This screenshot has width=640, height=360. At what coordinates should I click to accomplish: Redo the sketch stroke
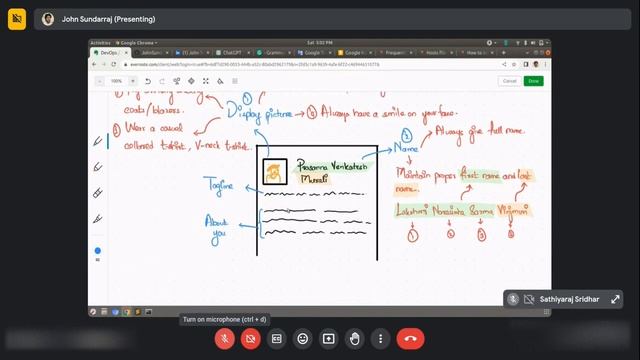click(162, 81)
